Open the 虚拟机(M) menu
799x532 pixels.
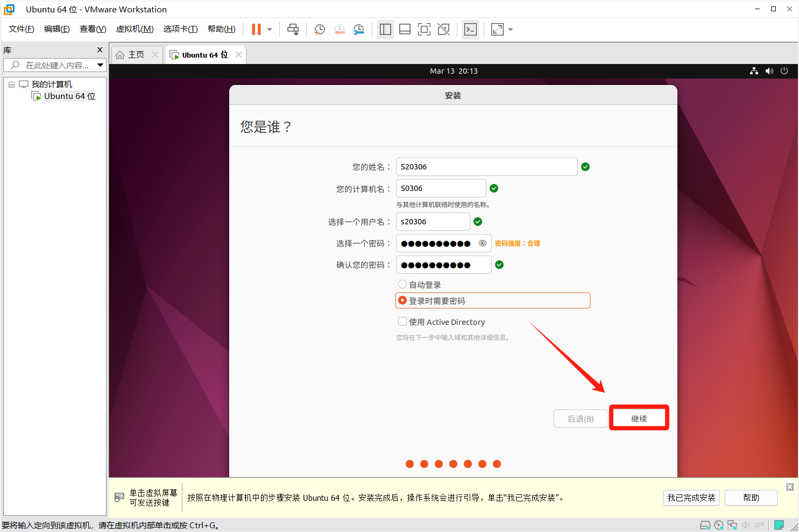[135, 29]
